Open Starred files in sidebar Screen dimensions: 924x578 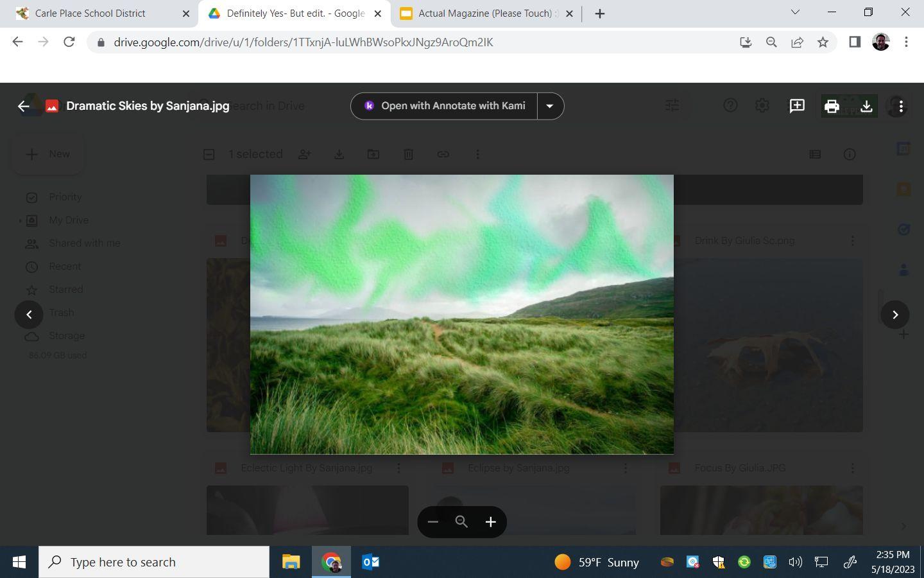65,290
